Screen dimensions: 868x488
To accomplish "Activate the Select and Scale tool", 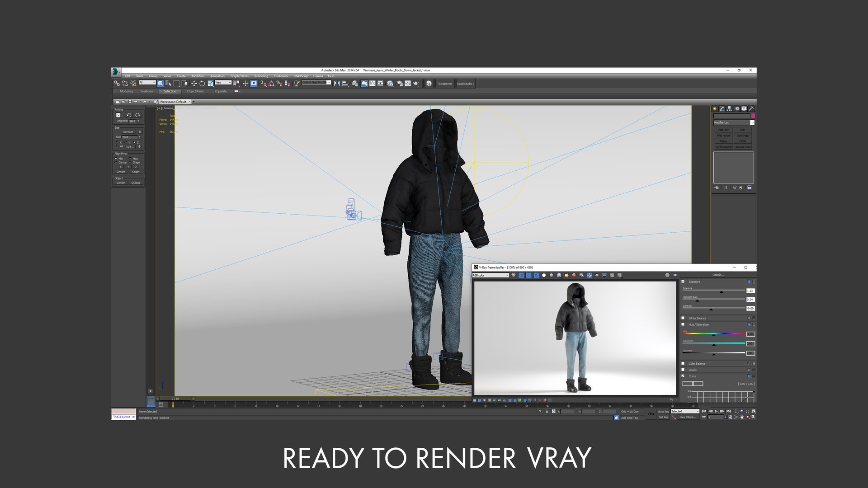I will 210,84.
